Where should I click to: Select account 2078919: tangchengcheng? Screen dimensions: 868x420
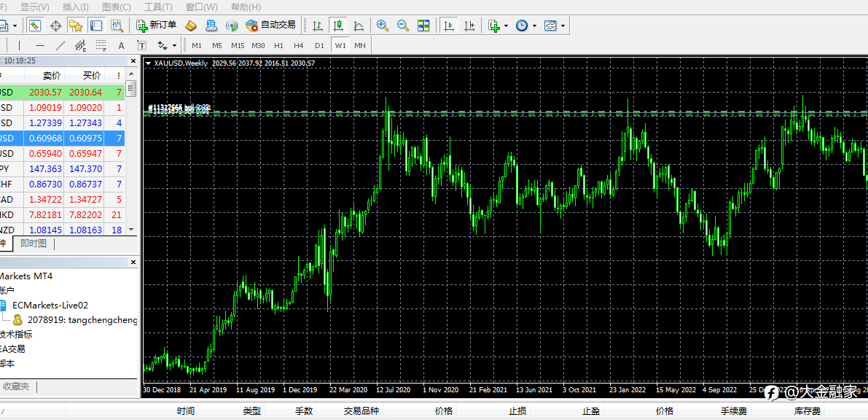pyautogui.click(x=82, y=319)
